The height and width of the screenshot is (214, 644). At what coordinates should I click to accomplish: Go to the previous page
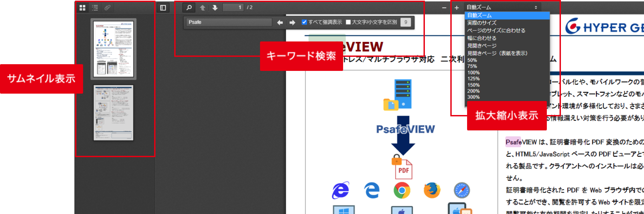point(203,7)
